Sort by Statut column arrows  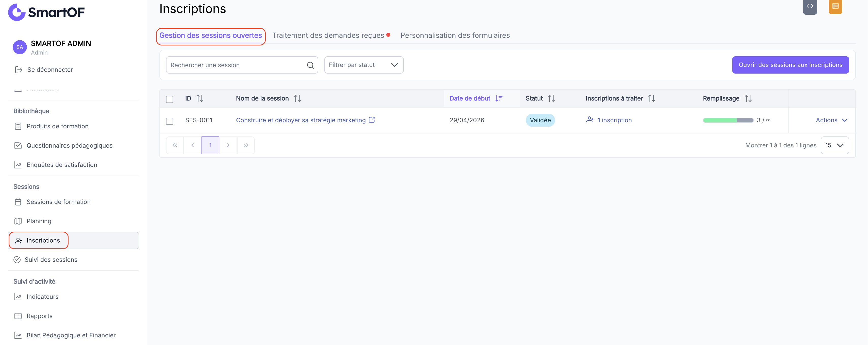point(551,98)
